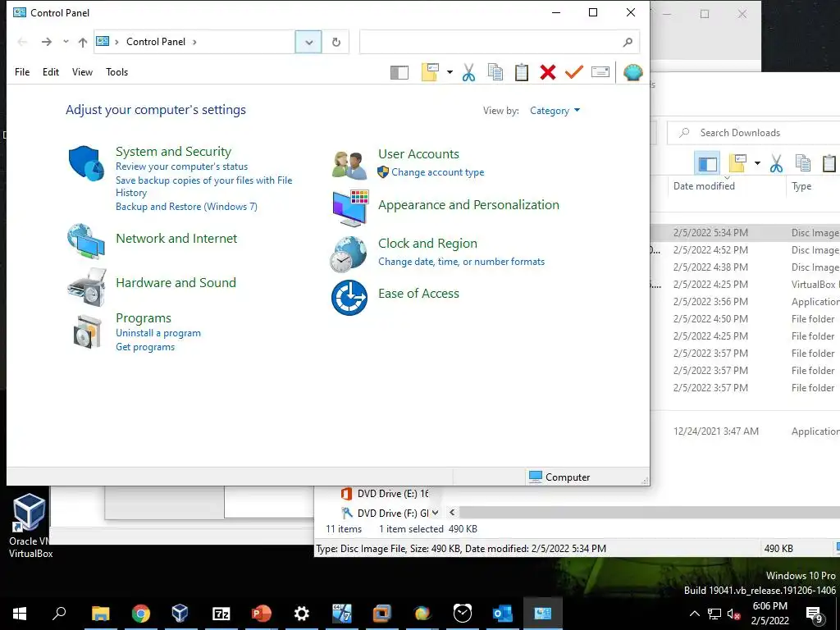Screen dimensions: 840x630
Task: Open the File menu
Action: coord(22,72)
